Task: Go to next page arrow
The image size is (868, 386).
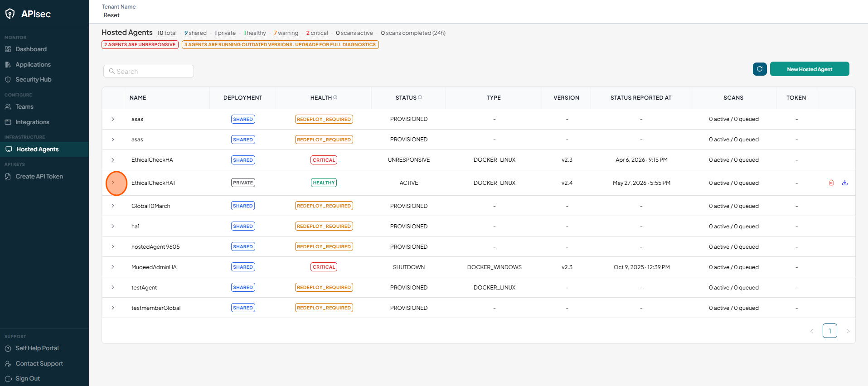Action: 848,331
